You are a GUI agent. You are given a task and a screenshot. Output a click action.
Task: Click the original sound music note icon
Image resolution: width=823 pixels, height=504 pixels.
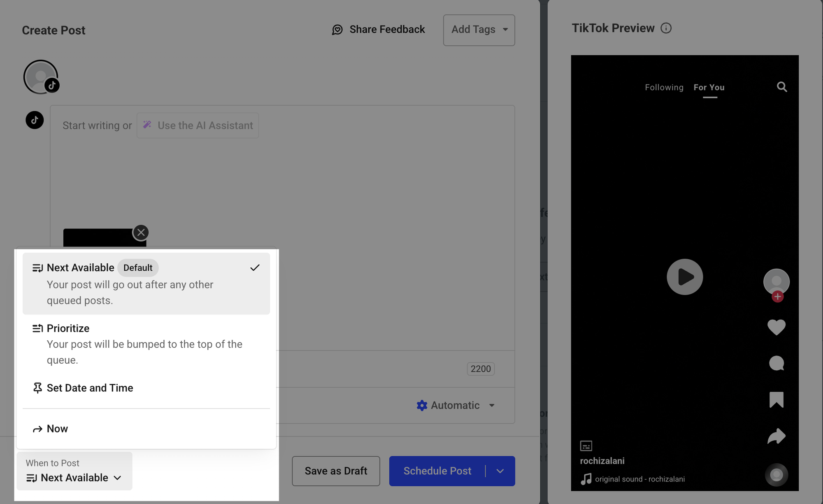[x=585, y=478]
